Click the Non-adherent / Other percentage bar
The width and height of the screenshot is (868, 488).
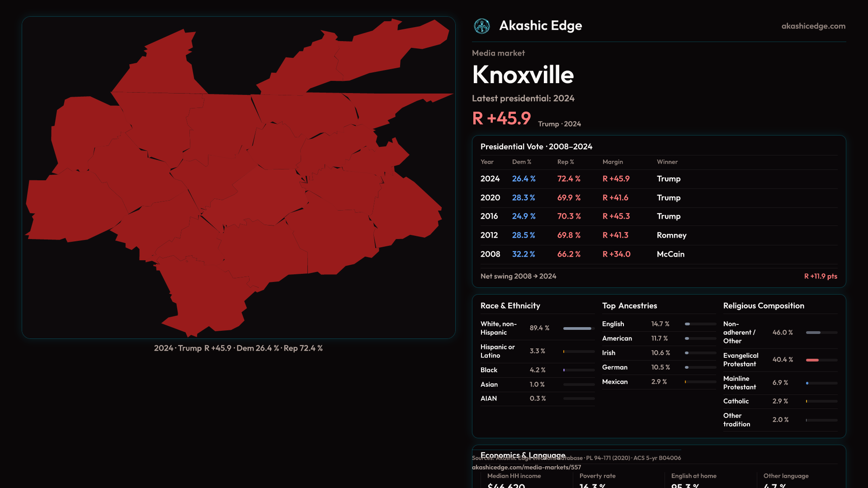pyautogui.click(x=813, y=333)
